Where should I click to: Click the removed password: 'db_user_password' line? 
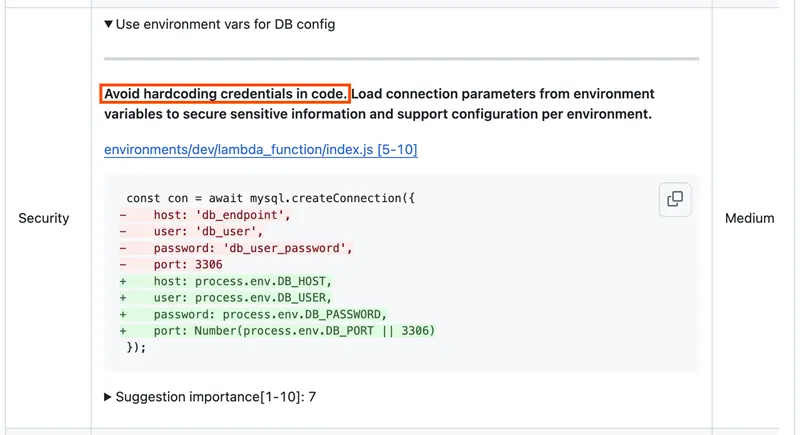(252, 248)
